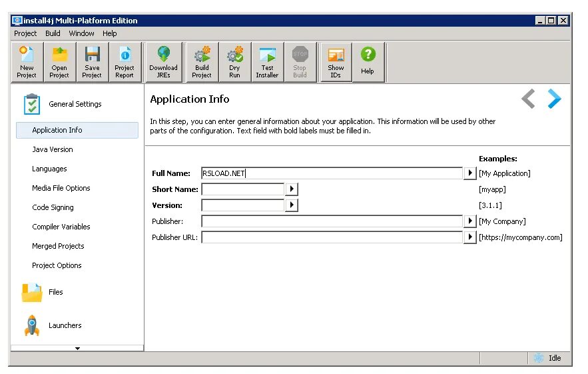Close the install4j window

(563, 21)
